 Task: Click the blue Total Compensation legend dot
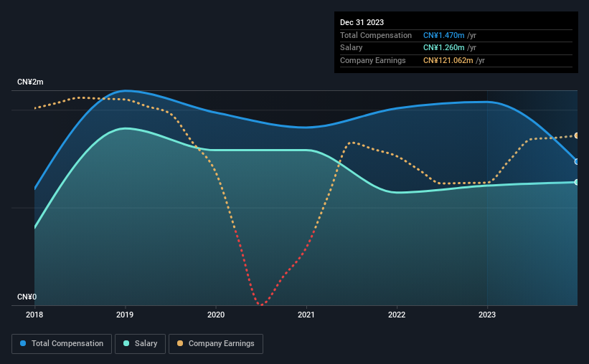pyautogui.click(x=23, y=343)
